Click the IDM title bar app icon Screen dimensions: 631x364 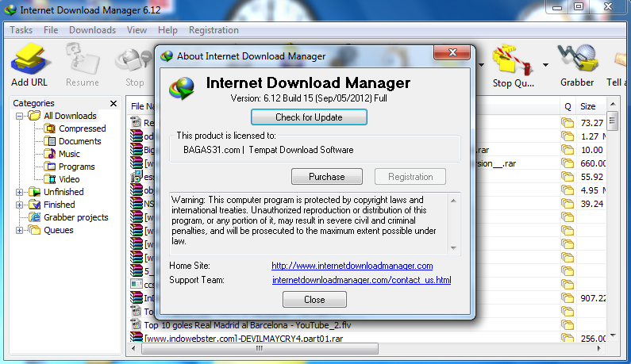coord(10,10)
